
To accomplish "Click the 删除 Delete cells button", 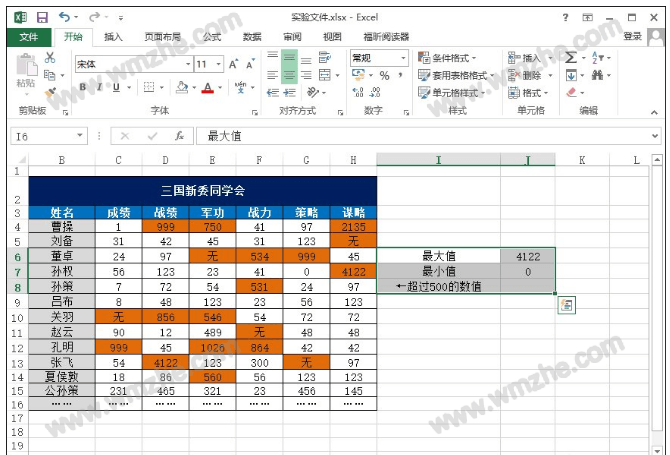I will tap(530, 76).
